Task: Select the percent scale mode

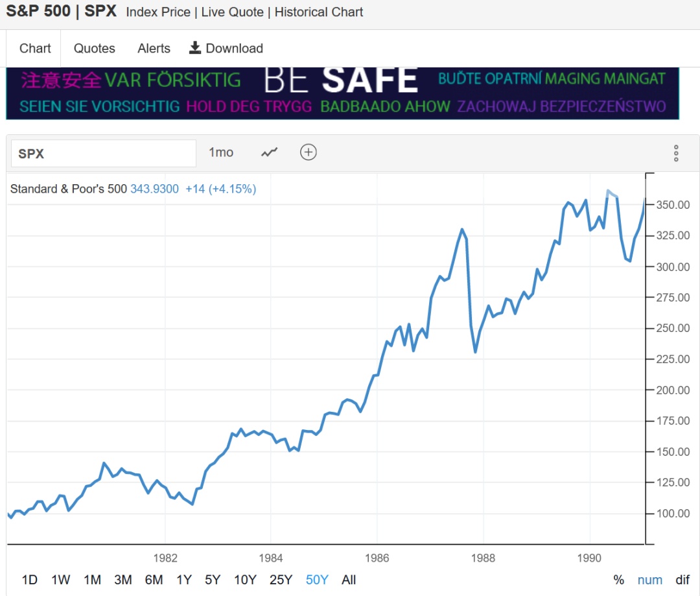Action: (618, 580)
